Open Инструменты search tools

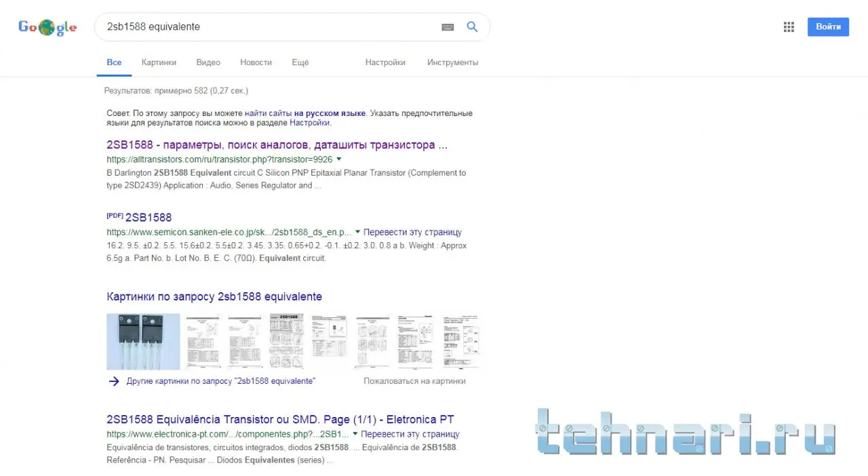click(452, 62)
